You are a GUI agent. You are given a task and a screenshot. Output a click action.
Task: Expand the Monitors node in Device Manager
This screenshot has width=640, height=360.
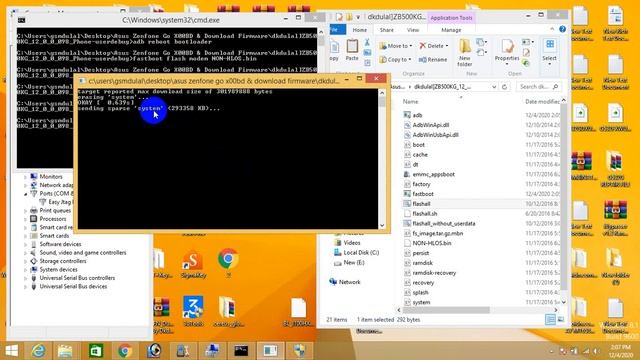pyautogui.click(x=25, y=177)
